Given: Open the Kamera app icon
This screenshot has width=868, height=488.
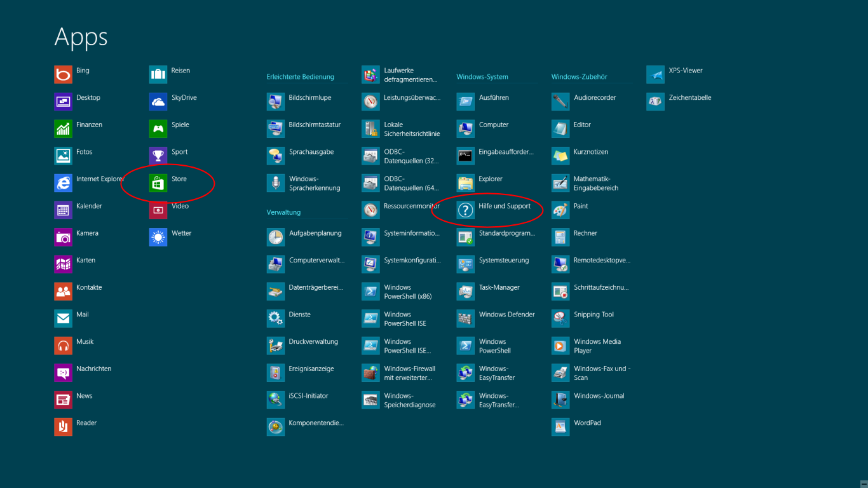Looking at the screenshot, I should click(63, 237).
